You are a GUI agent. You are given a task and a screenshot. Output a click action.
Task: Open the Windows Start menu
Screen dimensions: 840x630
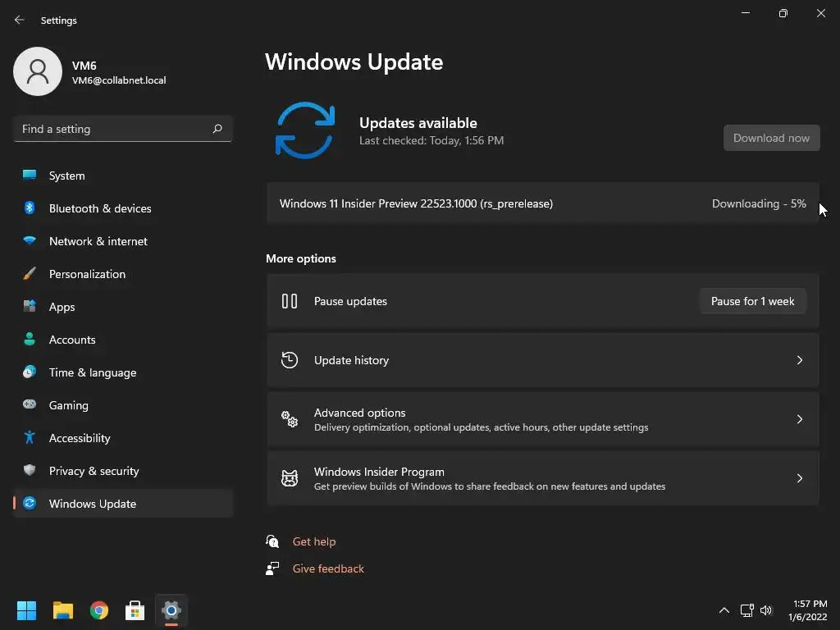coord(26,610)
